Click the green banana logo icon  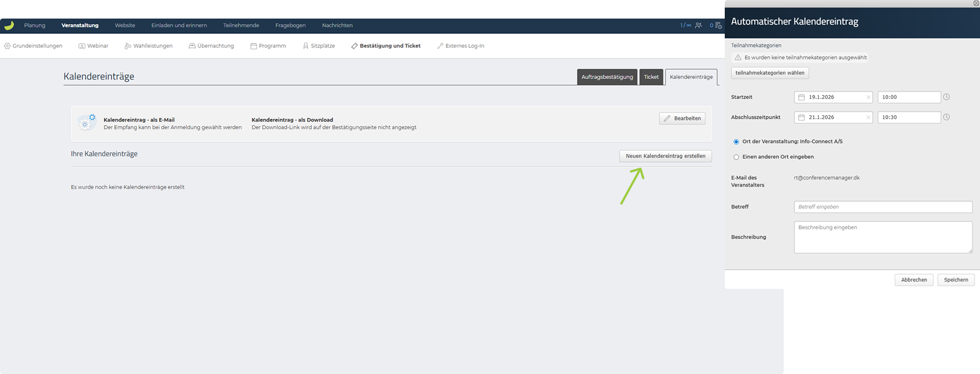point(9,25)
